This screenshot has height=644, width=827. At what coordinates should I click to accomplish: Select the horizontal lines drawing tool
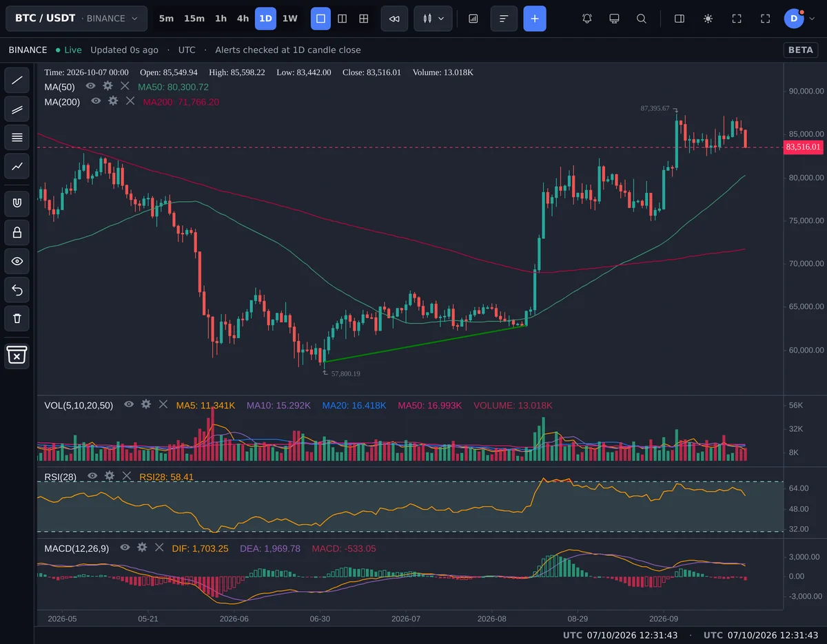17,137
